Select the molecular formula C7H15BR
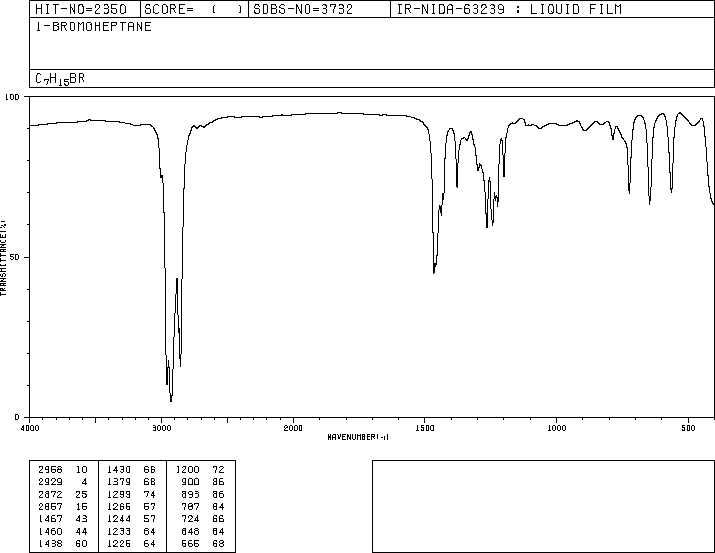 pyautogui.click(x=60, y=79)
